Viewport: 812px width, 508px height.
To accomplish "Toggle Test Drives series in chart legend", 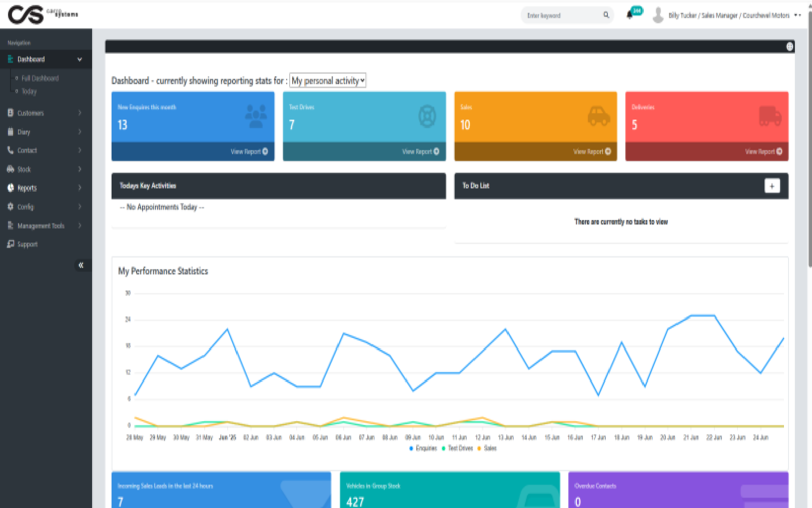I will pyautogui.click(x=457, y=448).
